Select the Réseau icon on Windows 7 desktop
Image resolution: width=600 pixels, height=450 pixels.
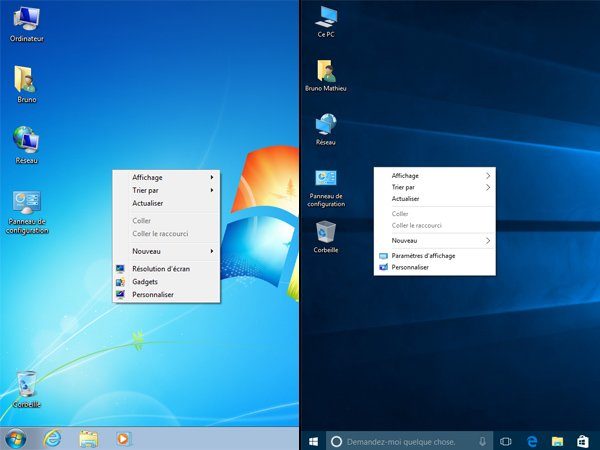pos(26,145)
